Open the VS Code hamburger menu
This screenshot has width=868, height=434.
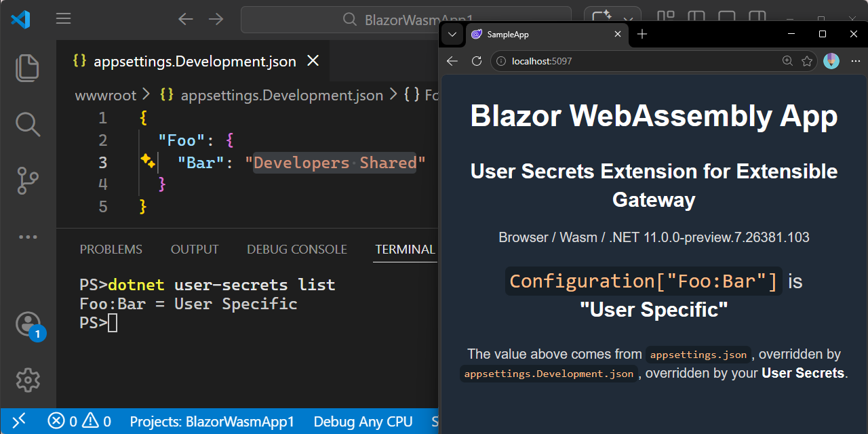(64, 19)
